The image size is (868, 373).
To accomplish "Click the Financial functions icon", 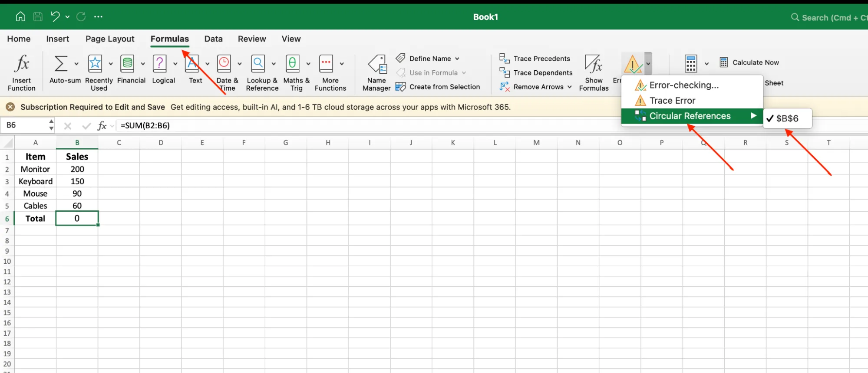I will click(x=127, y=64).
